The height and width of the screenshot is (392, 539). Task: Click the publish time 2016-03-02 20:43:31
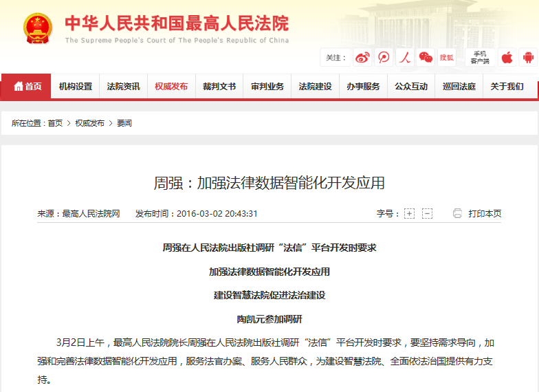(x=217, y=213)
